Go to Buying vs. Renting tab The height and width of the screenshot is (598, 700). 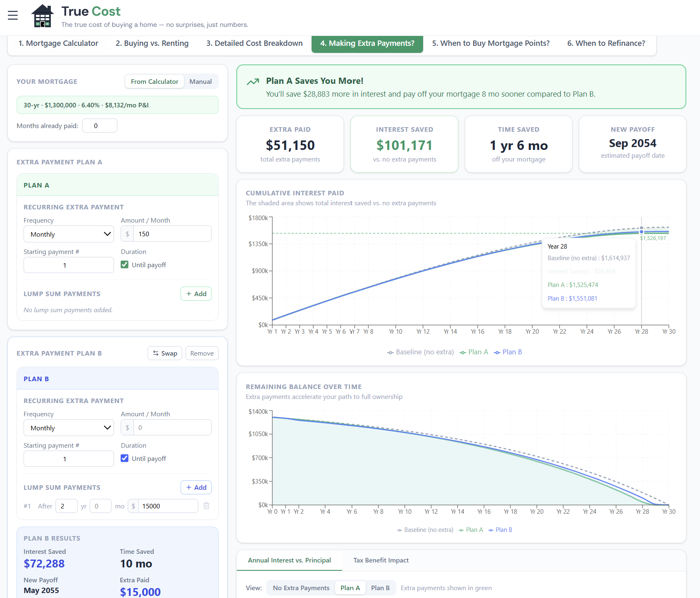[x=152, y=43]
